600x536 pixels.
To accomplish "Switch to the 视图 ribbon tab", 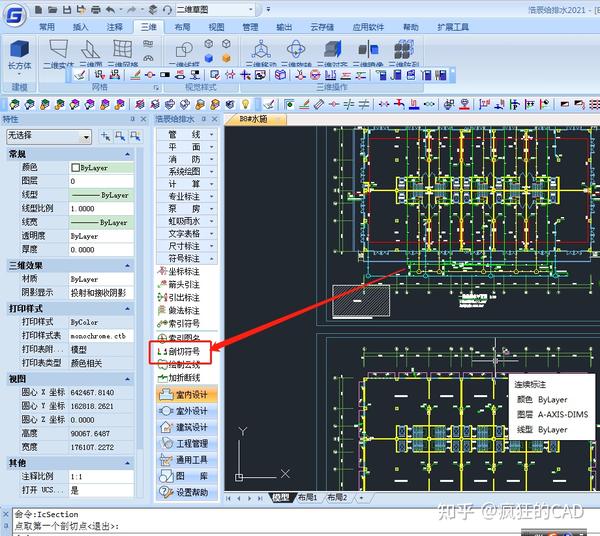I will (216, 27).
